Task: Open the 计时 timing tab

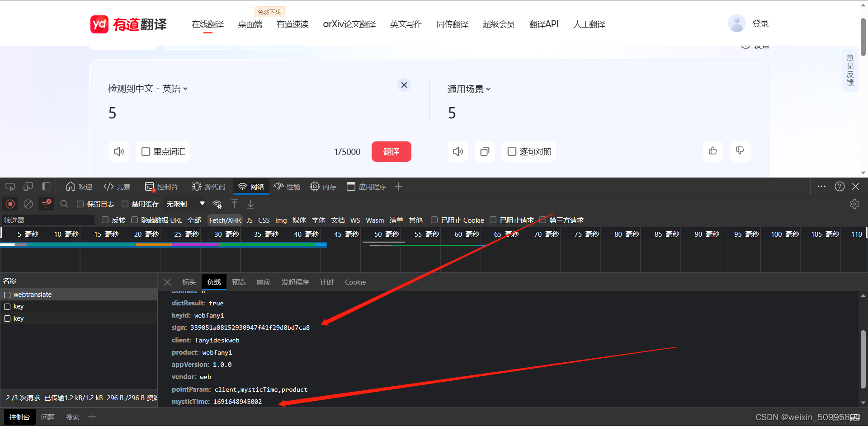Action: [327, 282]
